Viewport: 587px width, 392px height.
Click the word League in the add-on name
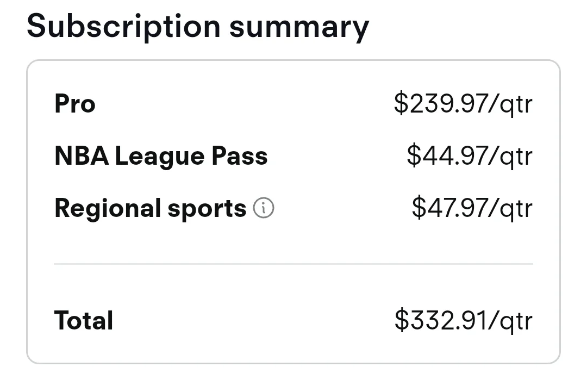160,157
